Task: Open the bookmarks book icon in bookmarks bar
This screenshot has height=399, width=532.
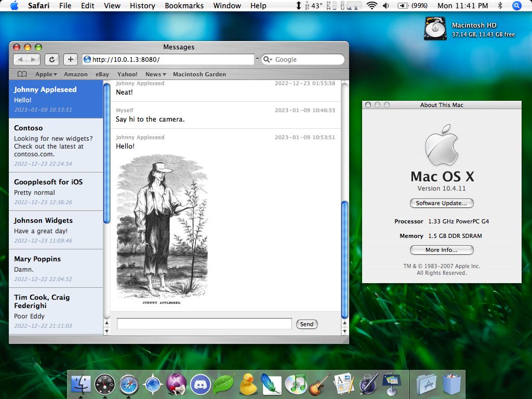Action: pos(22,74)
